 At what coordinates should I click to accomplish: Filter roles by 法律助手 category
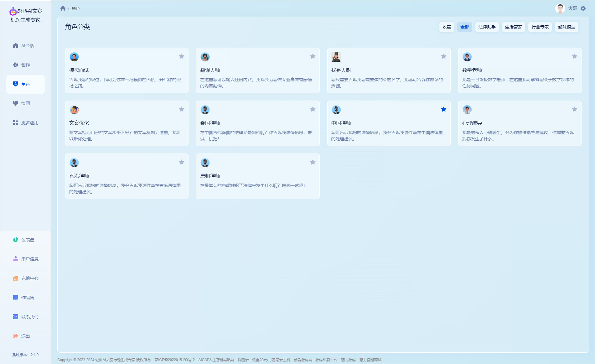point(487,27)
